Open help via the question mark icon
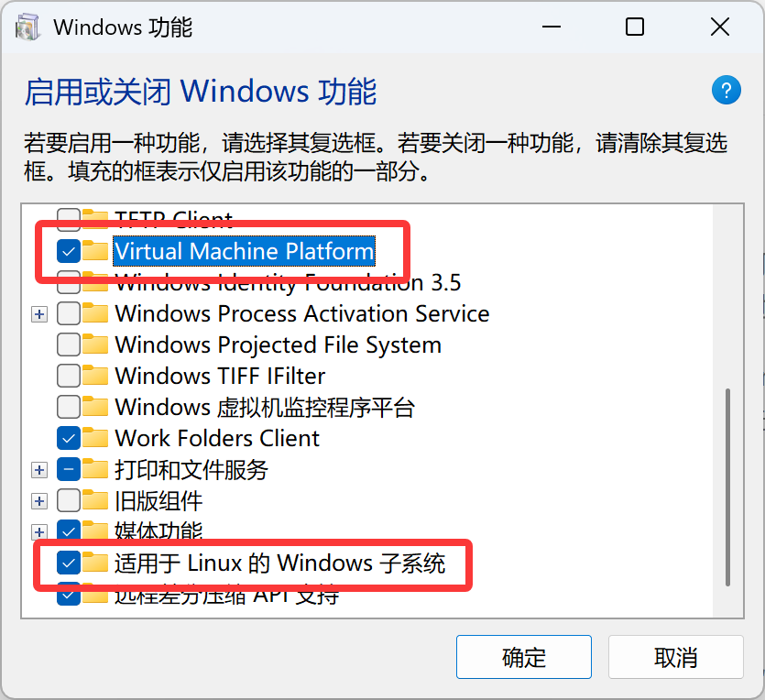 tap(726, 90)
